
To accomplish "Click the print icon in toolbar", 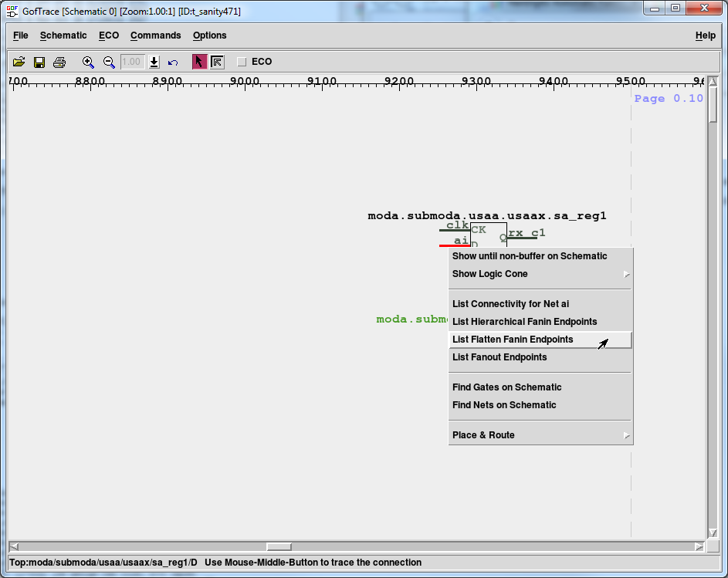I will [59, 62].
